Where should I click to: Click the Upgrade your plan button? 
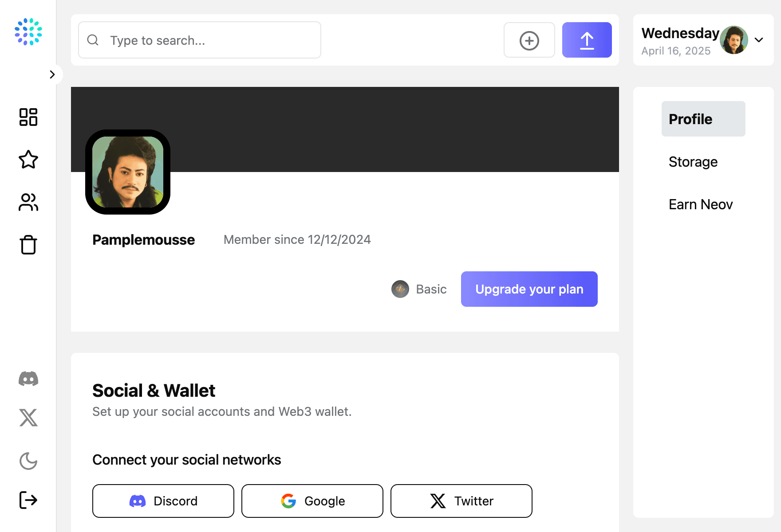coord(529,289)
